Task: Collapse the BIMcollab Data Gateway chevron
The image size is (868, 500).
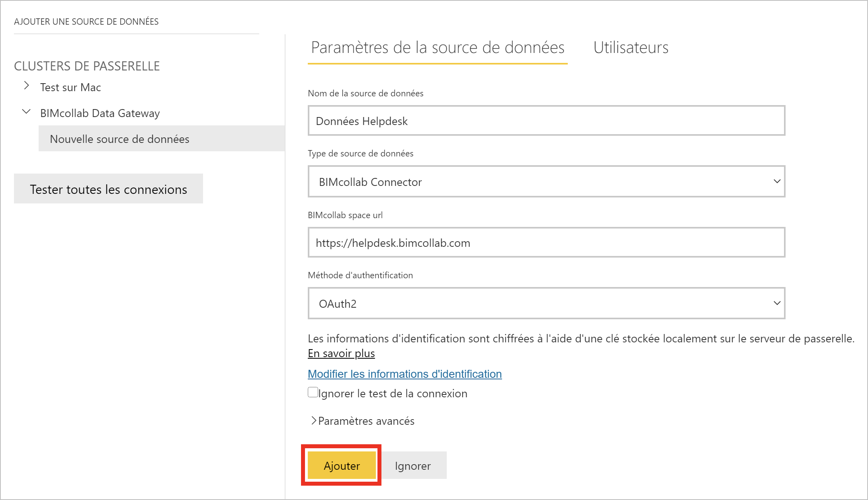Action: click(26, 112)
